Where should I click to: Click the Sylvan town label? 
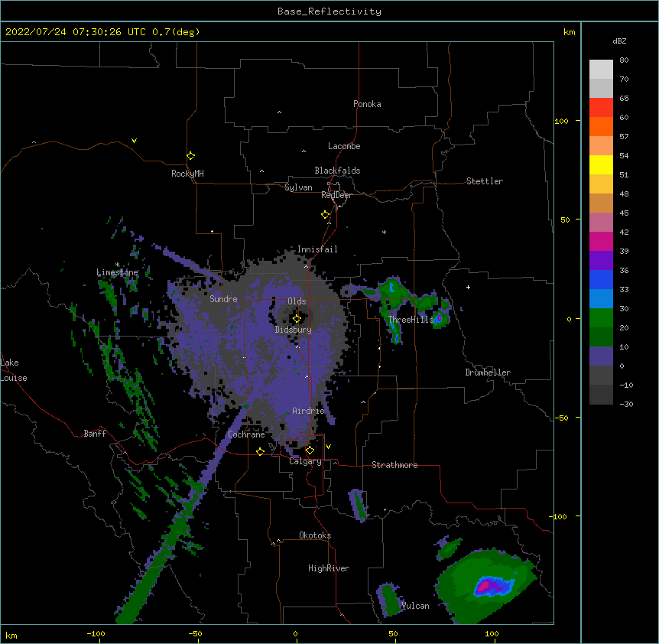click(x=298, y=187)
